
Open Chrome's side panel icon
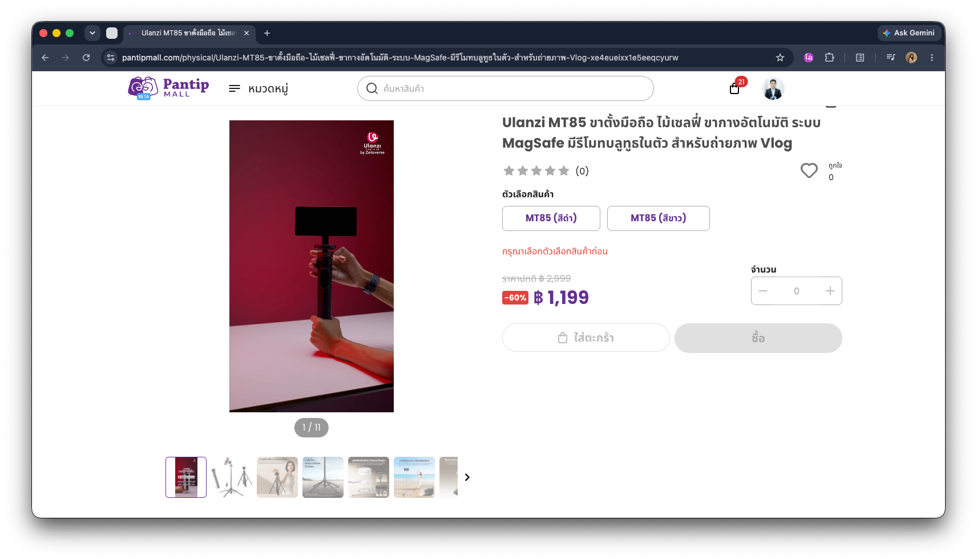(x=860, y=58)
